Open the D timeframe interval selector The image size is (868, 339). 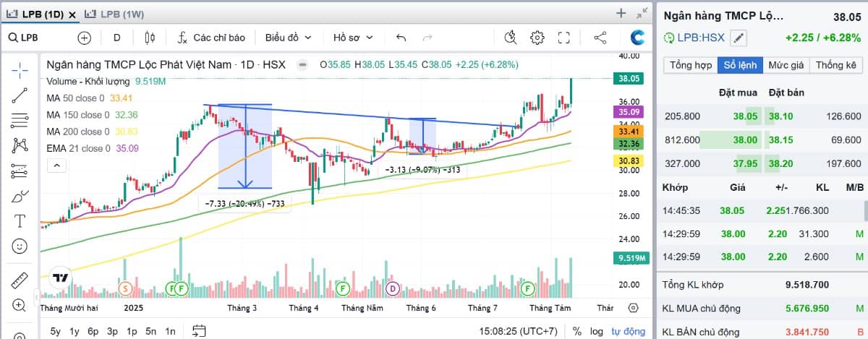click(116, 38)
